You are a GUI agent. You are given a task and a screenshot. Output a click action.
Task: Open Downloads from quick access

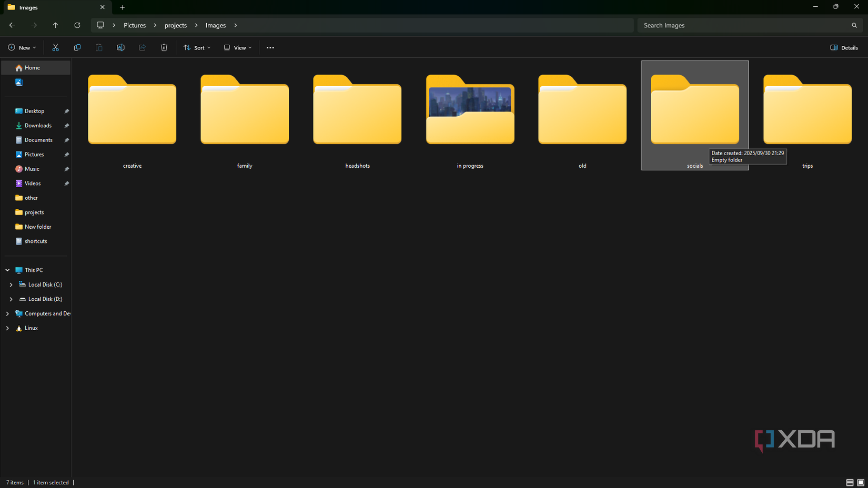[x=38, y=126]
